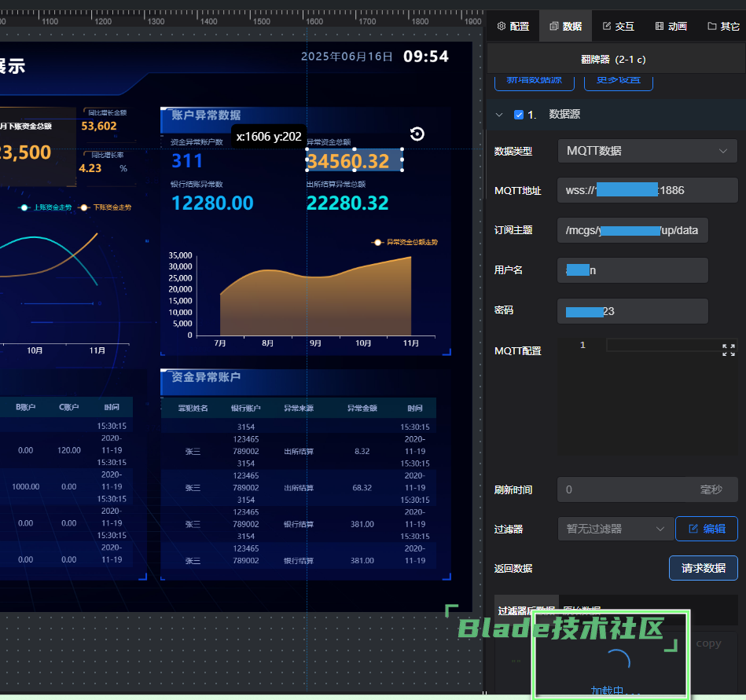
Task: Click the 密码 password field
Action: 632,311
